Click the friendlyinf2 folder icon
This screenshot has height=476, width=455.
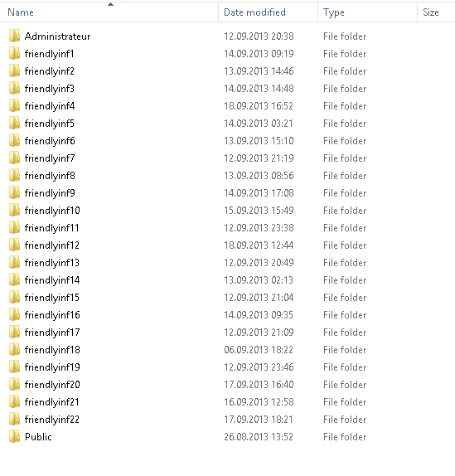[x=14, y=71]
